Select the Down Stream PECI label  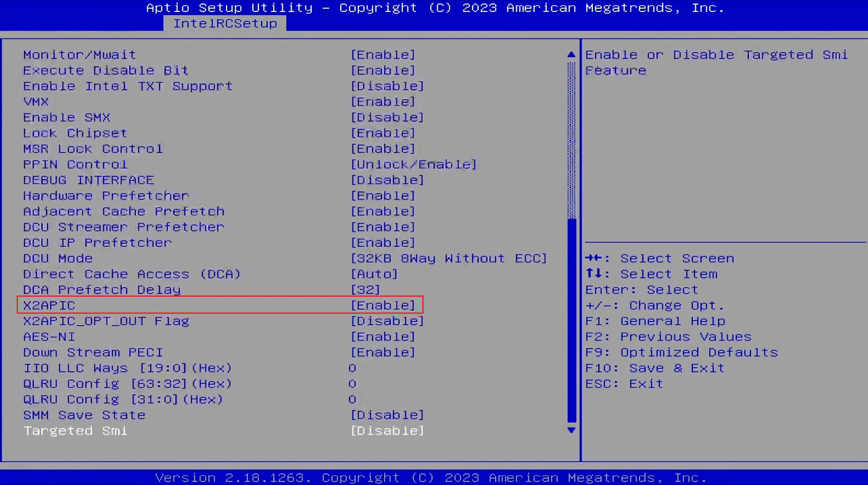tap(93, 352)
